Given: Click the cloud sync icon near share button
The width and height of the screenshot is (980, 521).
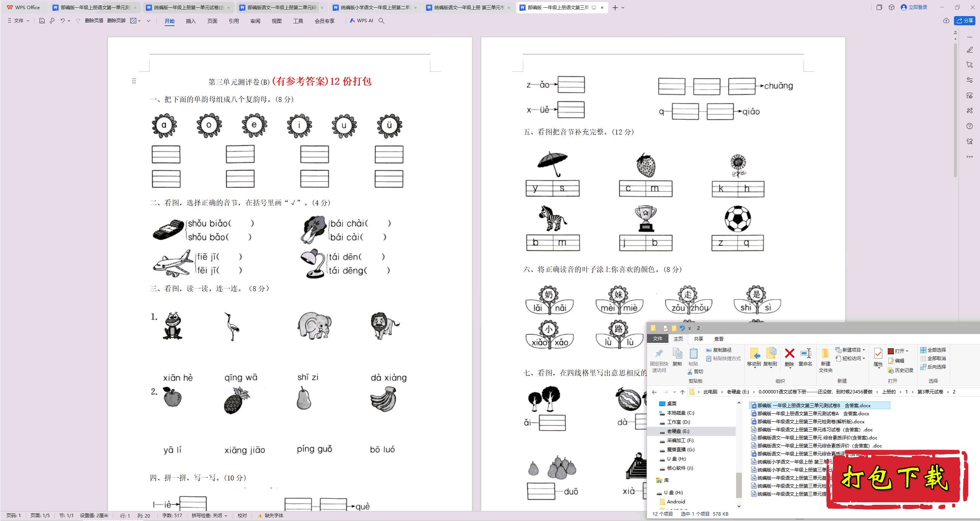Looking at the screenshot, I should pos(946,21).
